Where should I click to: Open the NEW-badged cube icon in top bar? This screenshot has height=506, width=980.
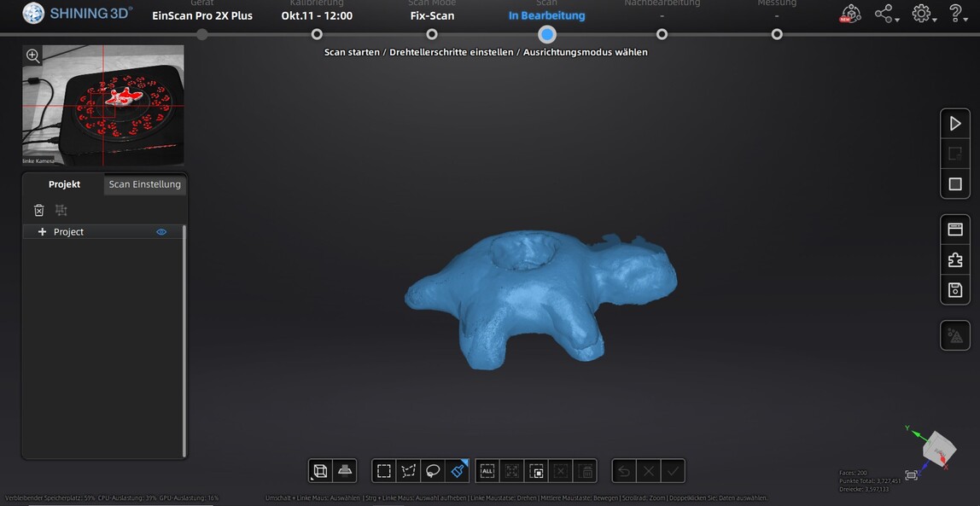pos(850,14)
